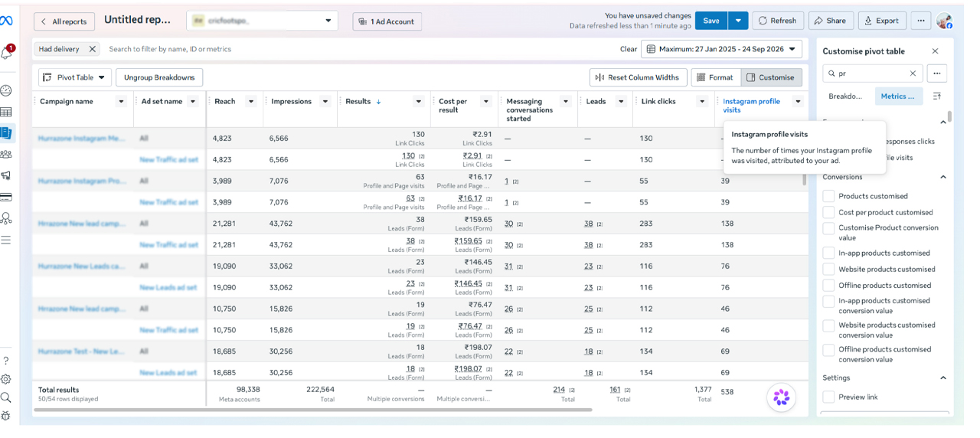980x438 pixels.
Task: Enable the Preview link checkbox
Action: pos(828,397)
